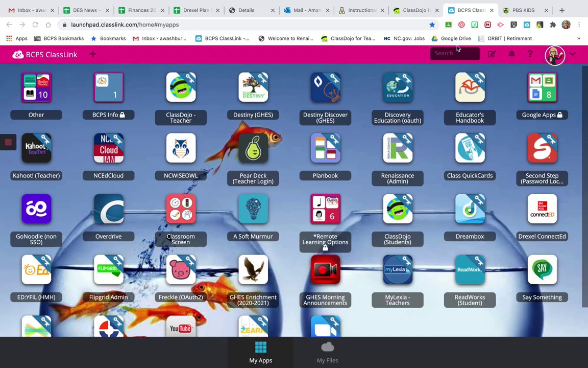Open the Educator's Handbook app
Screen dimensions: 588x368
(x=470, y=87)
